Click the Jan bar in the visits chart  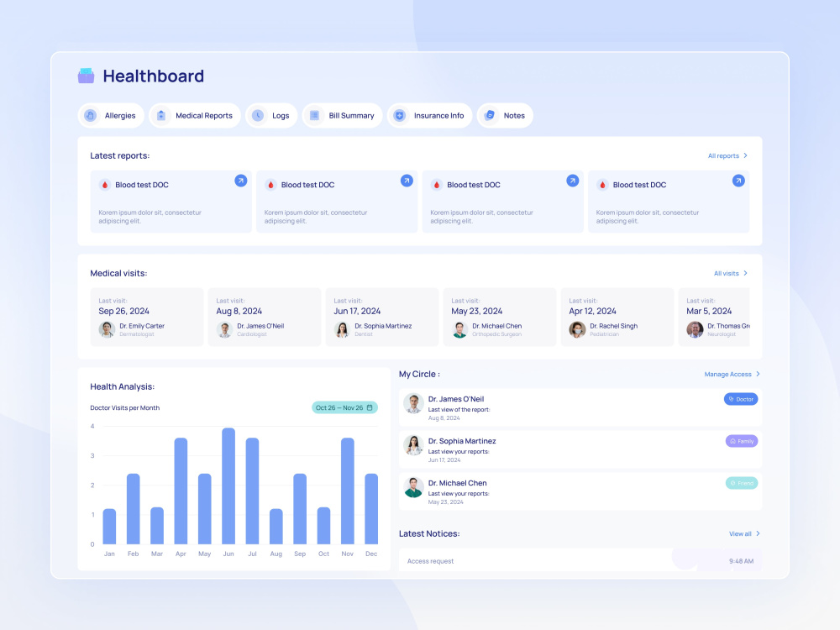coord(109,526)
